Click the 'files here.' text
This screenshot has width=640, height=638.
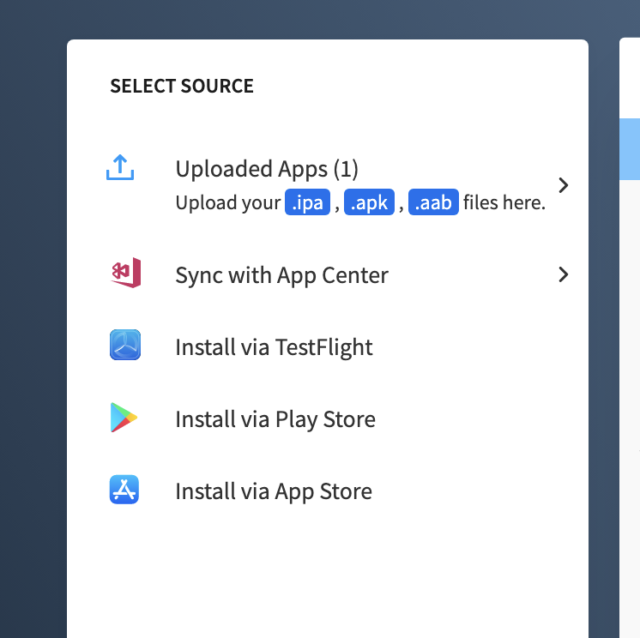[504, 202]
